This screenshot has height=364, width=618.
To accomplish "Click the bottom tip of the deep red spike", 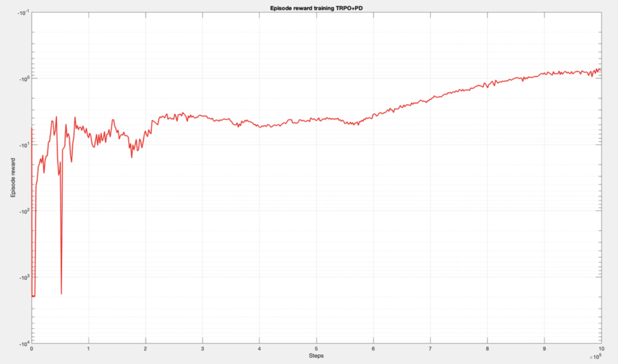I will tap(61, 293).
